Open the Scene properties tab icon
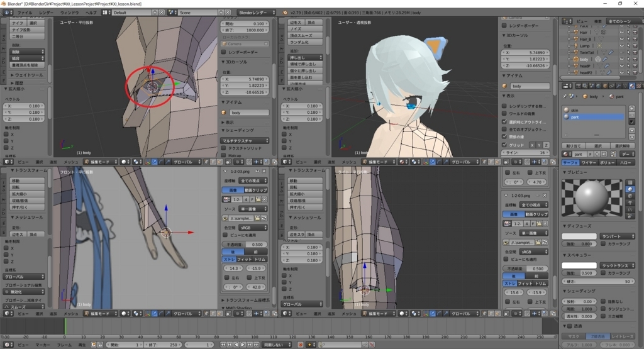This screenshot has height=349, width=644. pyautogui.click(x=591, y=86)
